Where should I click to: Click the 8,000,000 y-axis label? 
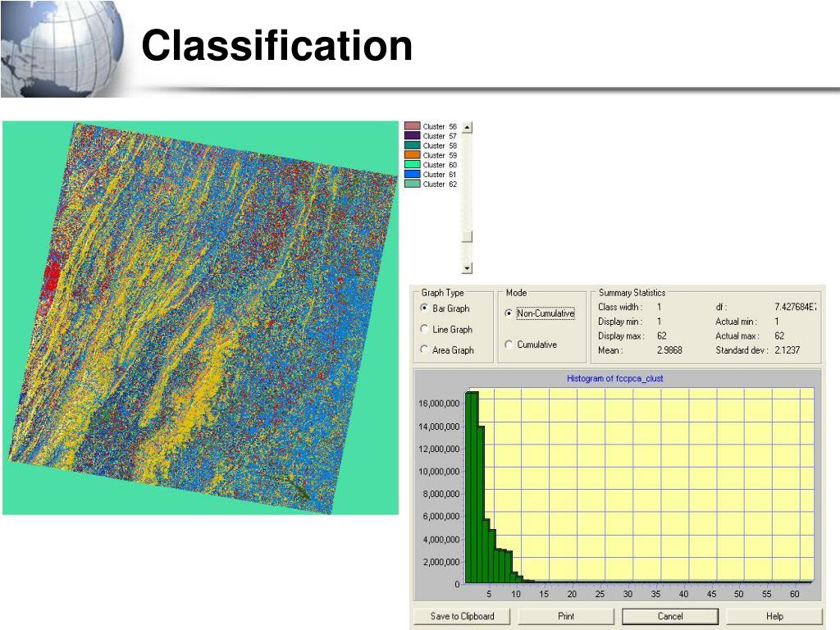point(441,494)
